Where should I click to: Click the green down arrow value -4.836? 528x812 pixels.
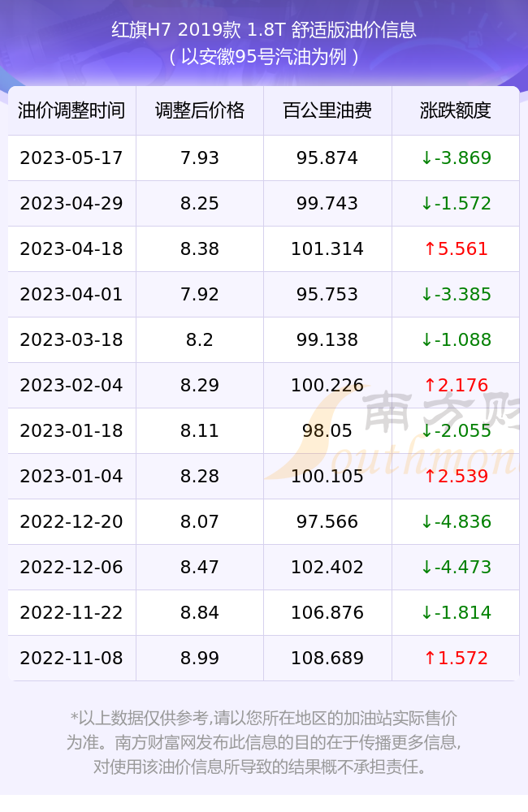(x=456, y=521)
